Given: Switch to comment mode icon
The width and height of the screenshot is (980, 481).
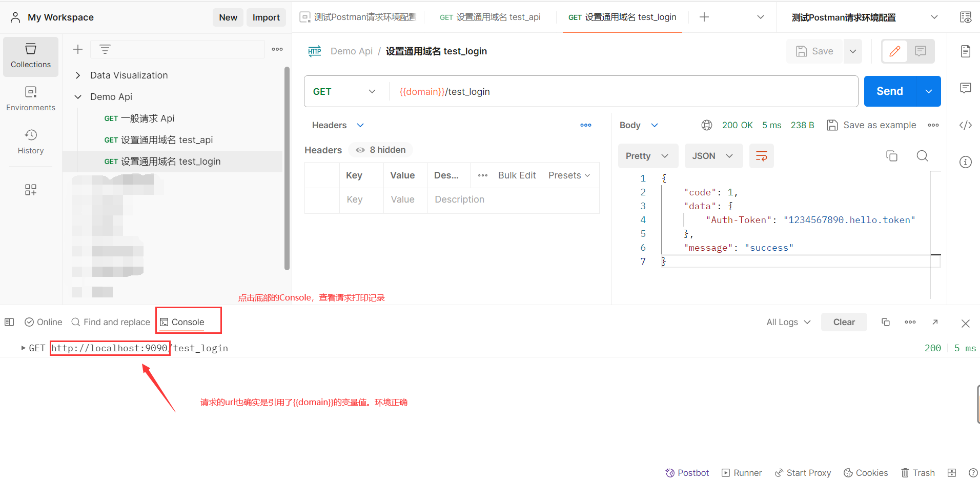Looking at the screenshot, I should tap(921, 51).
